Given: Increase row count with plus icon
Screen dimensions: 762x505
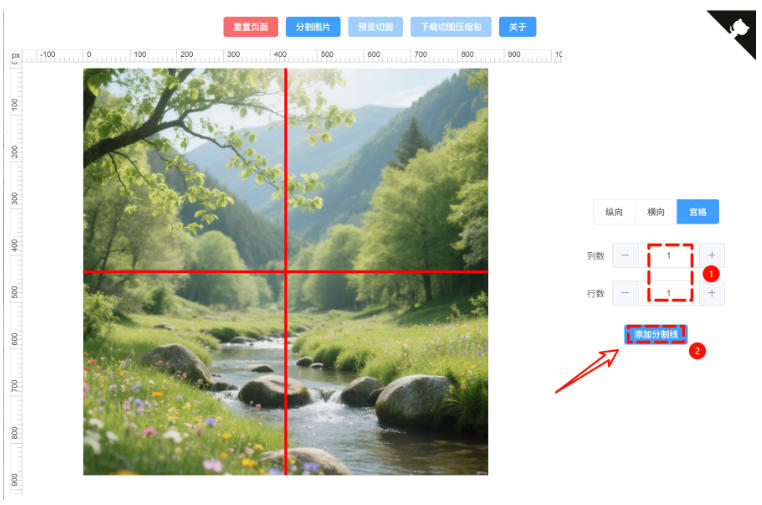Looking at the screenshot, I should click(711, 293).
